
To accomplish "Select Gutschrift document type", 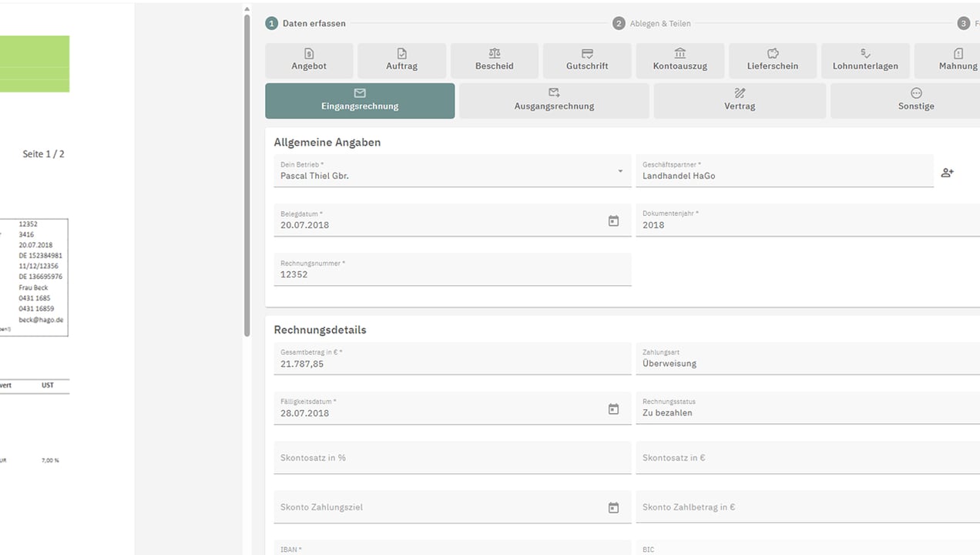I will click(587, 60).
